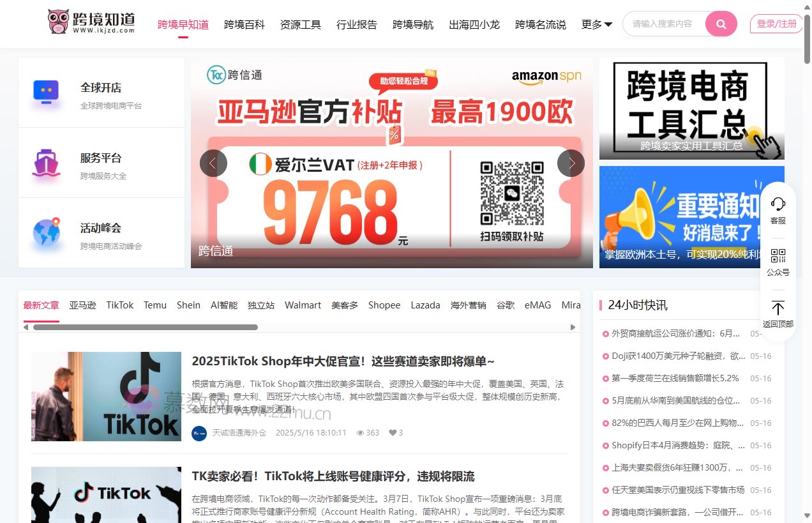Open the 2025TikTok Shop年中大促 article title
Screen dimensions: 812x523
(343, 361)
